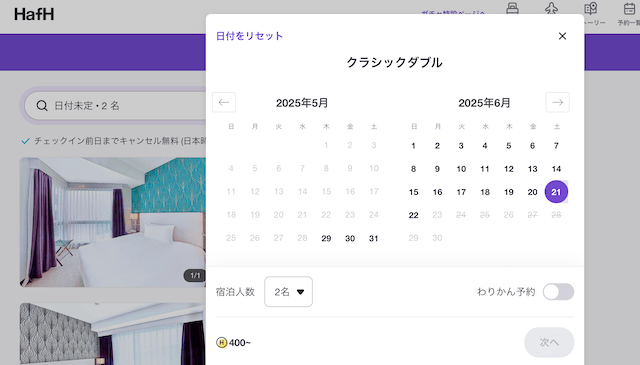Screen dimensions: 640x365
Task: Select June 6 in calendar
Action: [x=532, y=146]
